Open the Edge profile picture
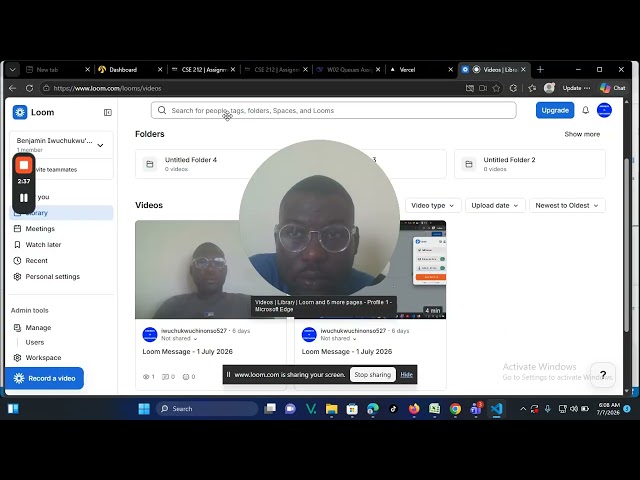The height and width of the screenshot is (480, 640). [549, 88]
